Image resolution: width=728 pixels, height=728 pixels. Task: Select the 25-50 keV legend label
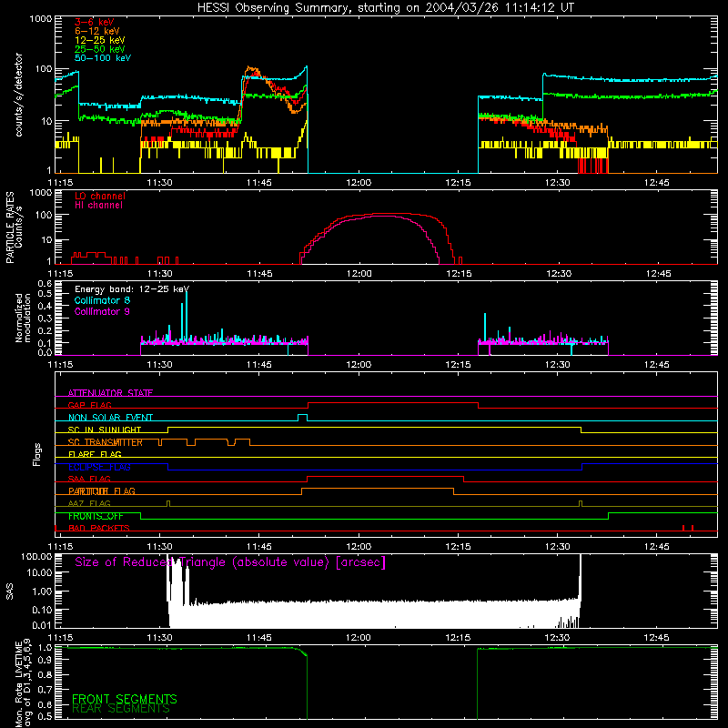click(x=100, y=49)
